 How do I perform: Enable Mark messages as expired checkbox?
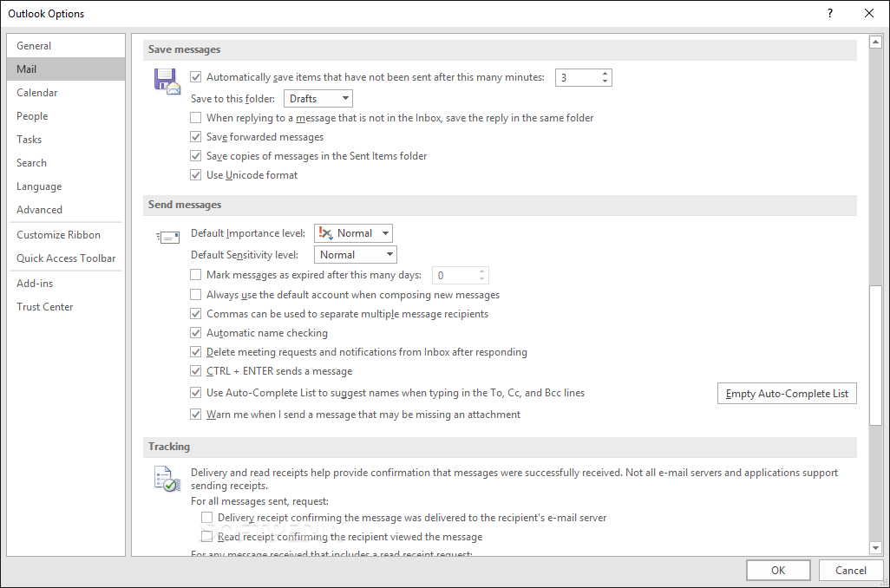pos(196,275)
